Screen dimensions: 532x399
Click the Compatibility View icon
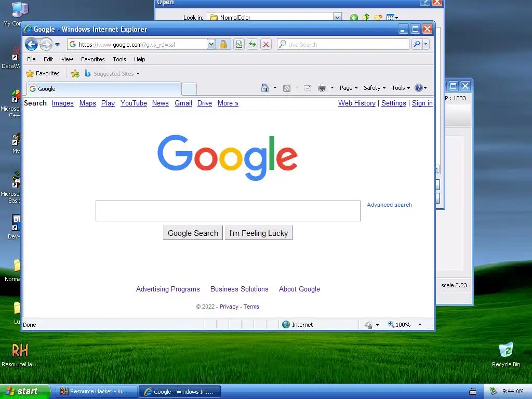(239, 45)
